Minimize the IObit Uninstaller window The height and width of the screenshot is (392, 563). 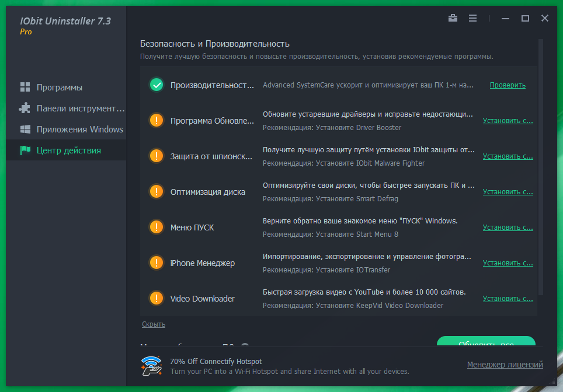(x=505, y=18)
